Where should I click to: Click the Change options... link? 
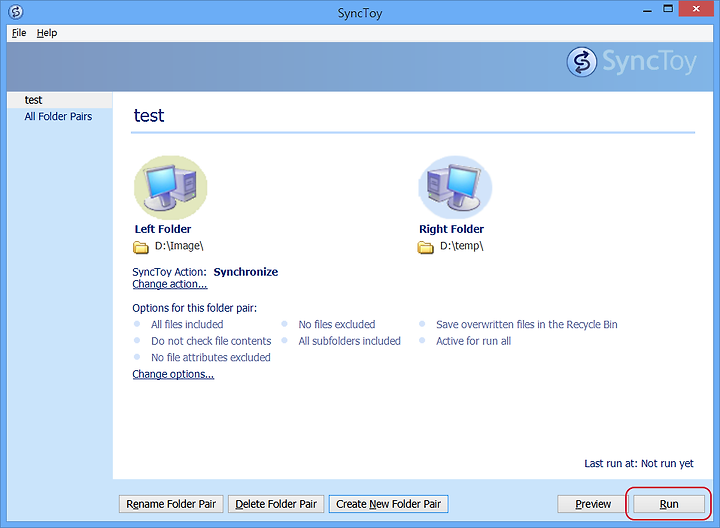coord(173,374)
